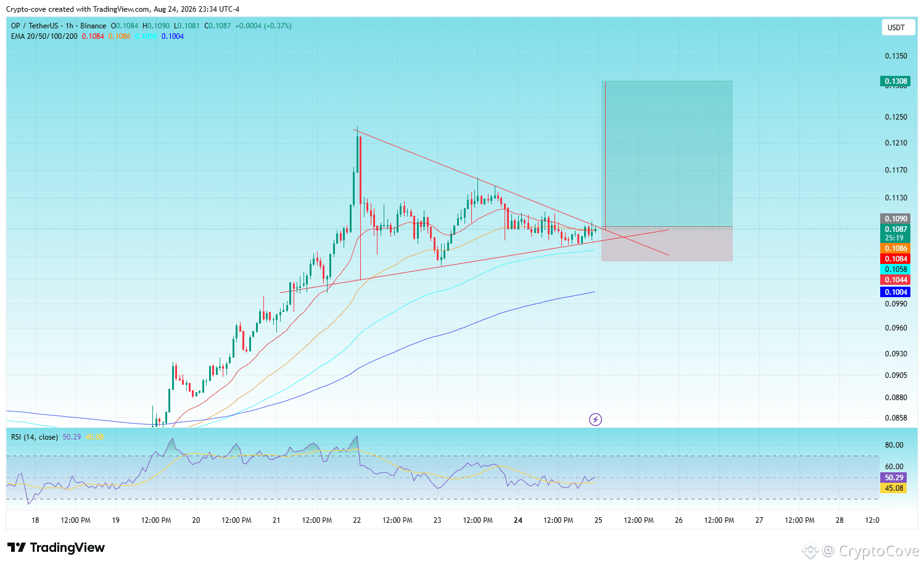Click the 0.0905 price axis tick

(x=896, y=375)
